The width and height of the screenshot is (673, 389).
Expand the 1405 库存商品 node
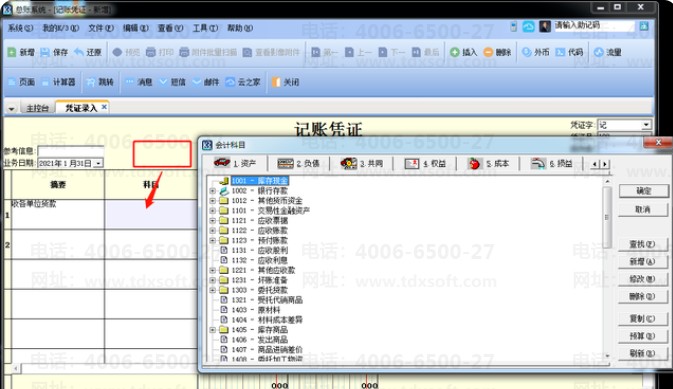(x=212, y=330)
